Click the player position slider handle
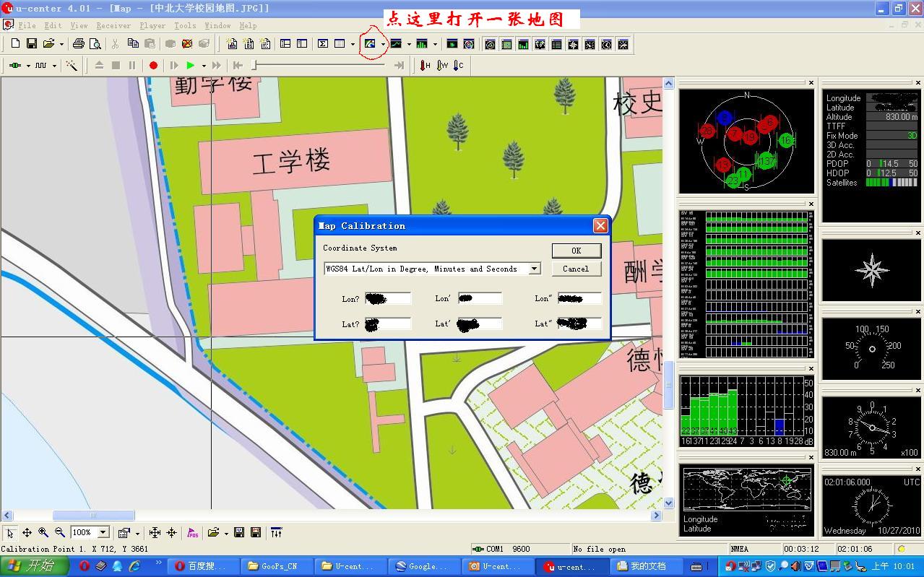The image size is (924, 577). 254,65
